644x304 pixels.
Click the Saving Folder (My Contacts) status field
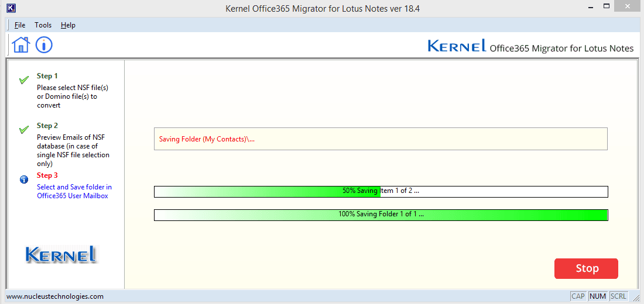coord(381,139)
